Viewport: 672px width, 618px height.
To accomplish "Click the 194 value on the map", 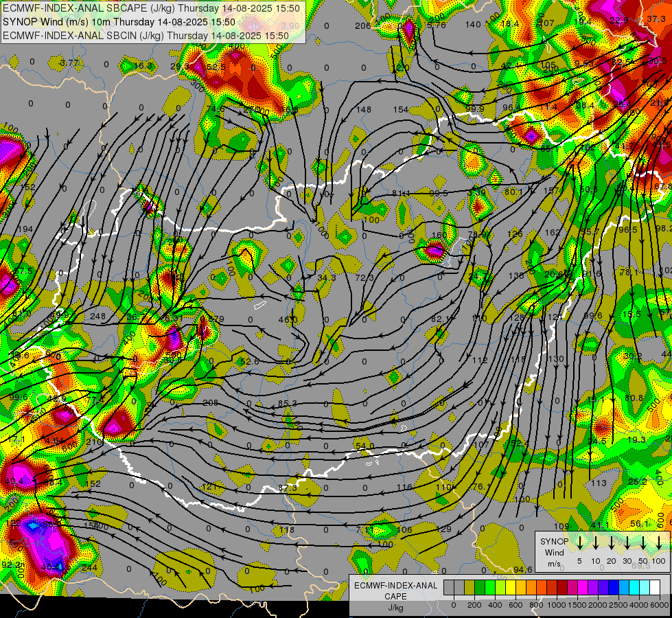I will (x=25, y=229).
